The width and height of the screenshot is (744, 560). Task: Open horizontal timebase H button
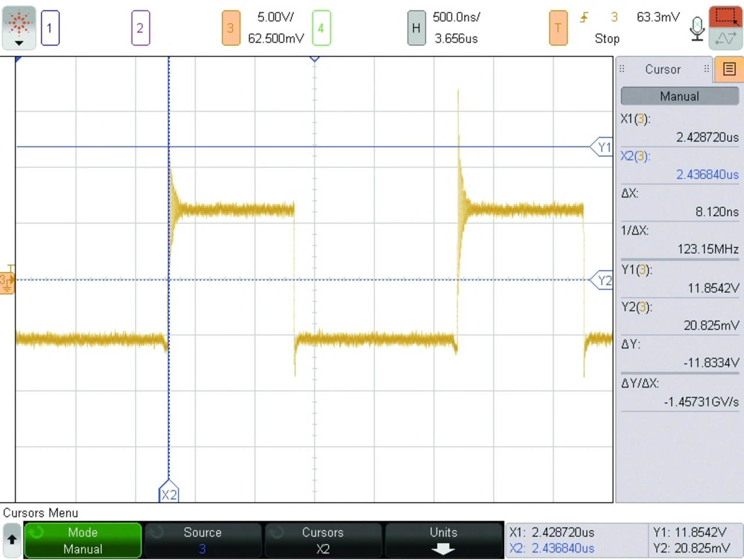416,28
